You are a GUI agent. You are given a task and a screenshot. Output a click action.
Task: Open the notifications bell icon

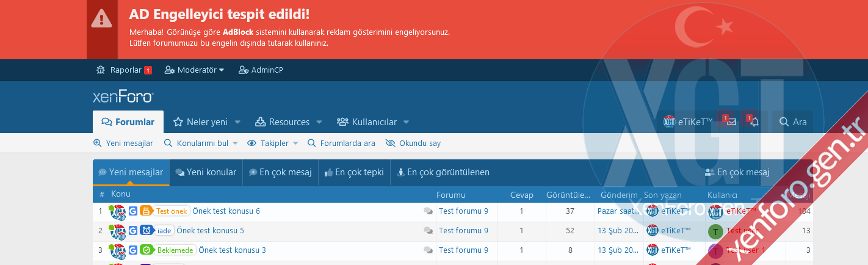tap(754, 122)
